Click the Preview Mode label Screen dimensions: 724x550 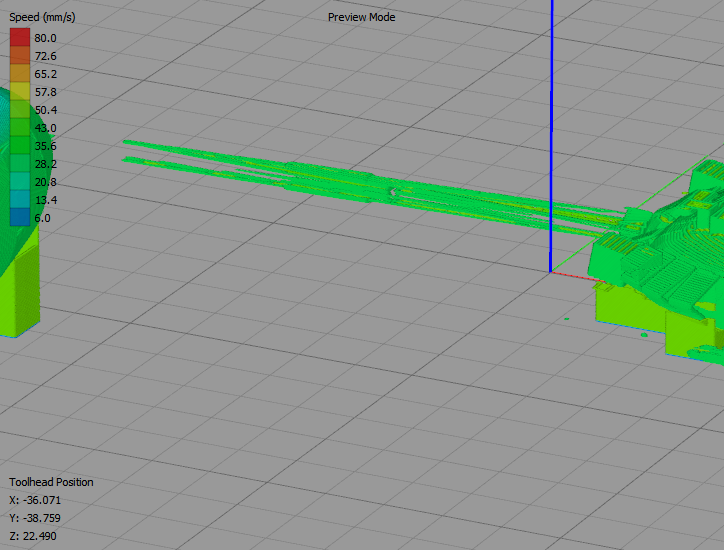click(362, 17)
